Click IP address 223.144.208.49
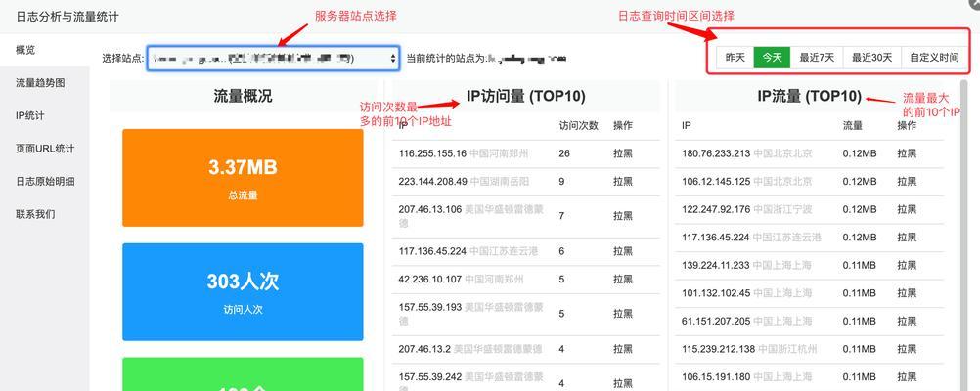The width and height of the screenshot is (980, 391). 432,181
